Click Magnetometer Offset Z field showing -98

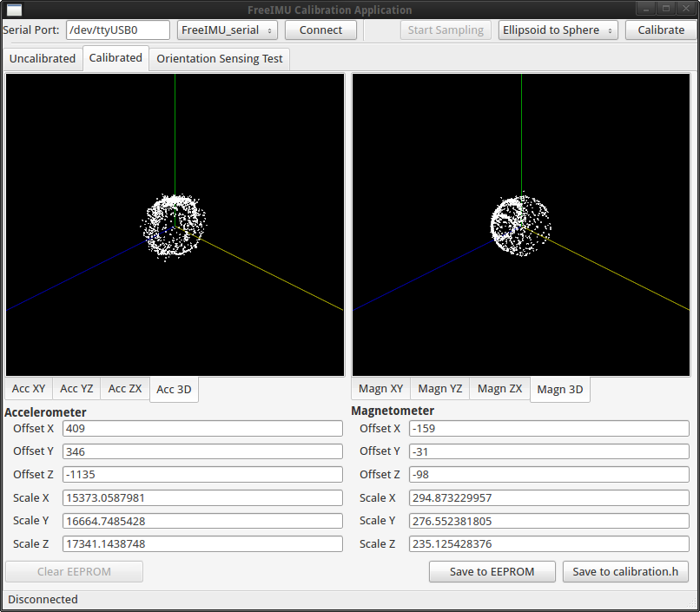click(549, 474)
